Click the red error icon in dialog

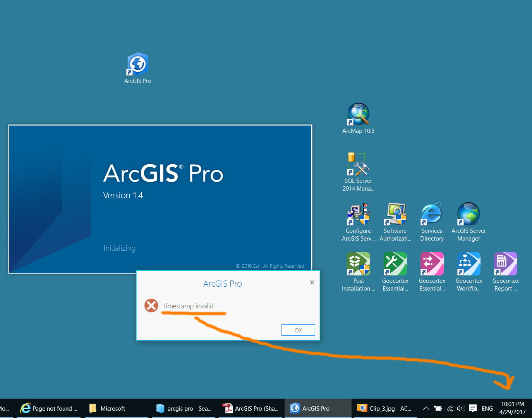click(151, 306)
